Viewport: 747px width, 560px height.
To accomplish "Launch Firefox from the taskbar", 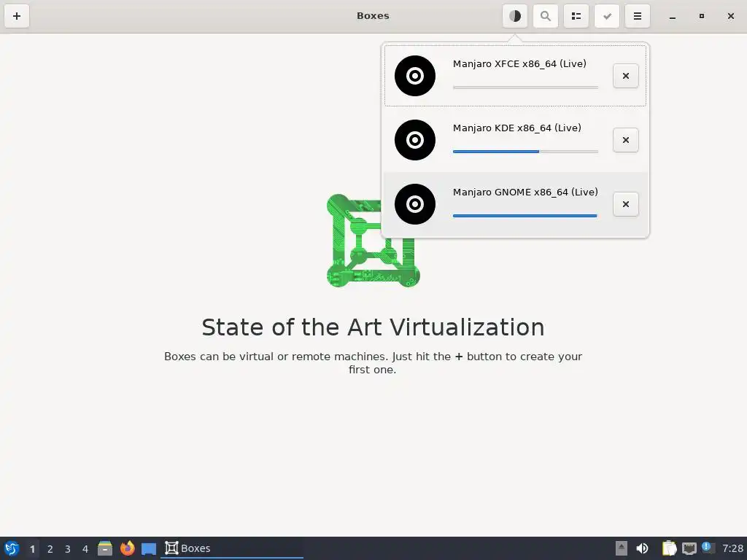I will (x=127, y=548).
